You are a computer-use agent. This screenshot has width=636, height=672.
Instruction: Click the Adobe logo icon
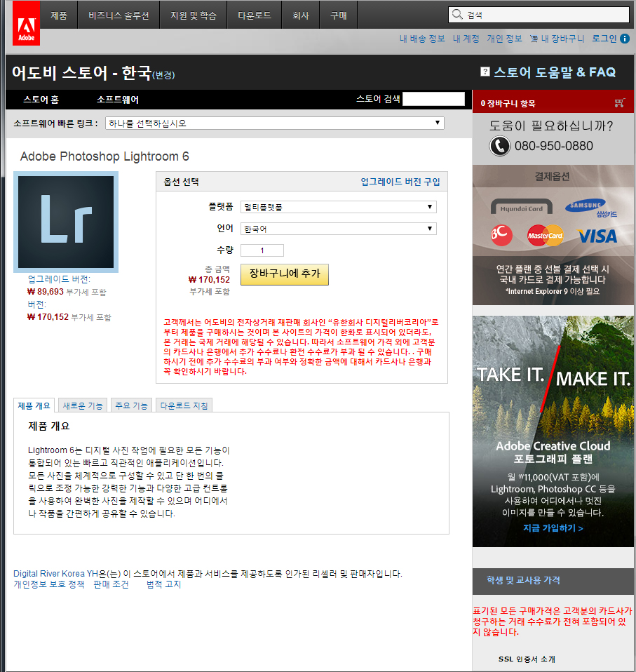[x=26, y=22]
